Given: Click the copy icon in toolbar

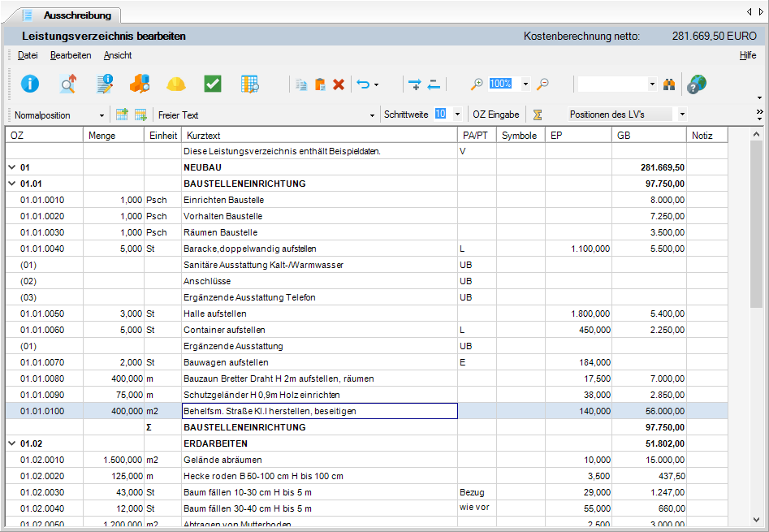Looking at the screenshot, I should coord(301,84).
